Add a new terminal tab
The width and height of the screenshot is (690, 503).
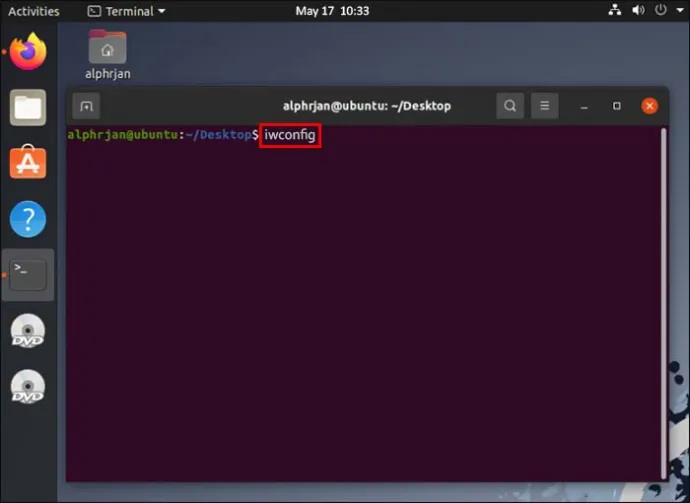click(86, 106)
